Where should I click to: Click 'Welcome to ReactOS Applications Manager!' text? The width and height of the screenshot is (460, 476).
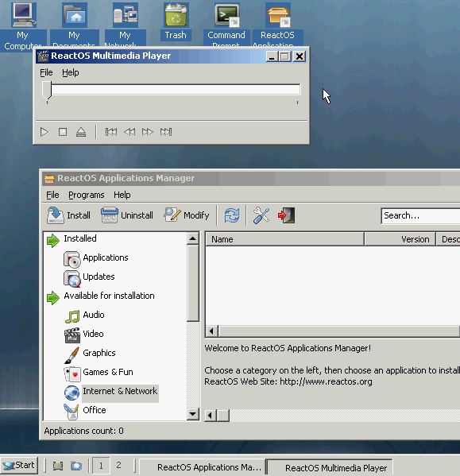tap(288, 348)
